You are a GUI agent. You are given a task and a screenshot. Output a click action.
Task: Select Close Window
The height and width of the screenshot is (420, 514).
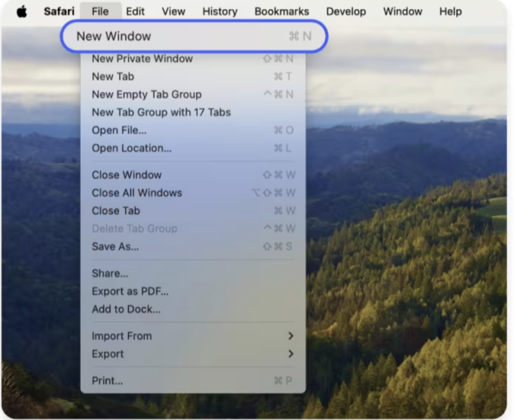193,175
